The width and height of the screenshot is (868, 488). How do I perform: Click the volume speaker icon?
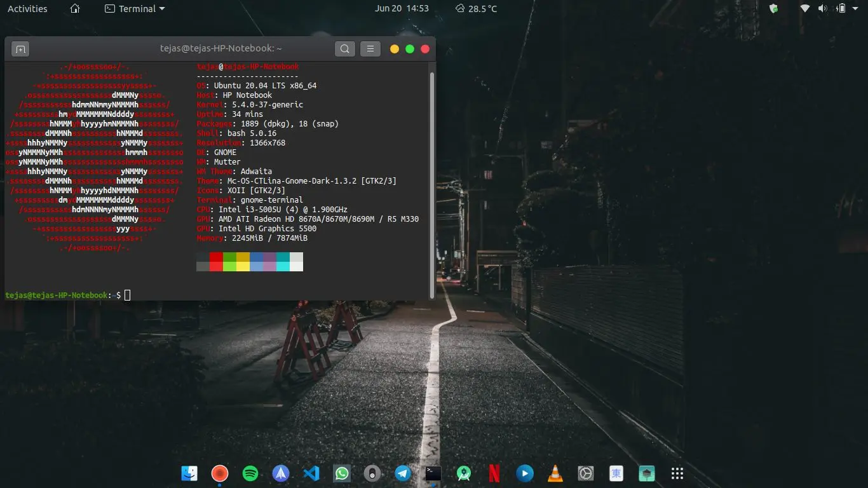click(822, 9)
